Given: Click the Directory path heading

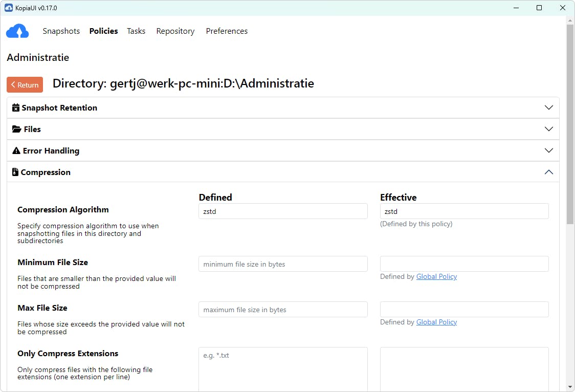Looking at the screenshot, I should click(x=183, y=83).
